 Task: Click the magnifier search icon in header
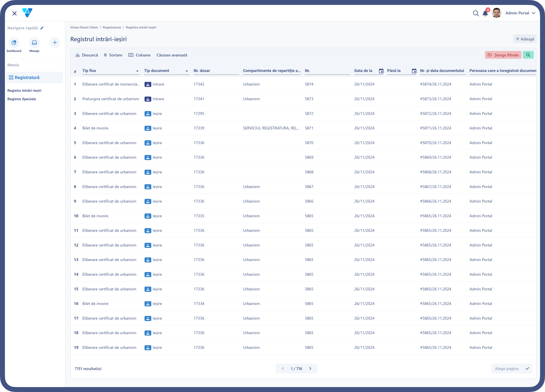[476, 13]
